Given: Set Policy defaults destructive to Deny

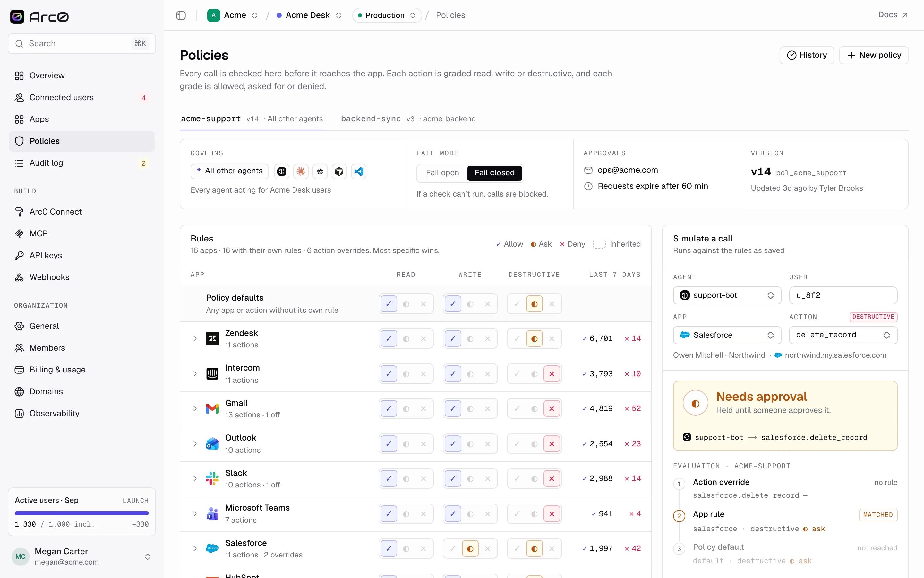Looking at the screenshot, I should (552, 304).
